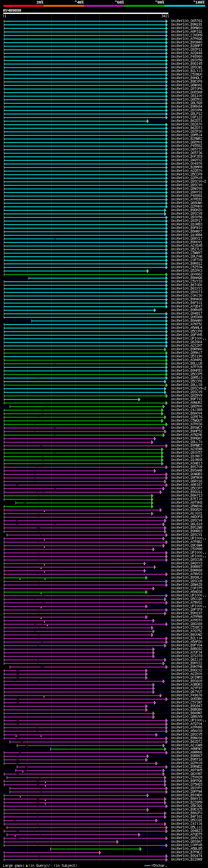The width and height of the screenshot is (208, 868).
Task: Open hit label UniRef100_A5ADS6
Action: (x=187, y=592)
